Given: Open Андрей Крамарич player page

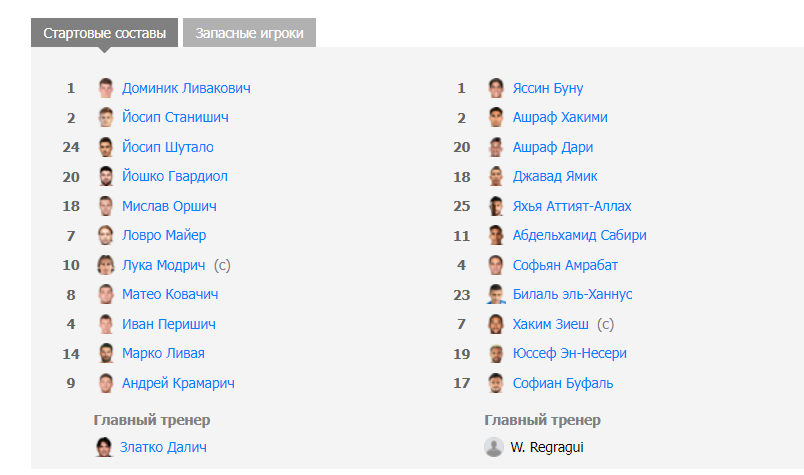Looking at the screenshot, I should pyautogui.click(x=178, y=383).
